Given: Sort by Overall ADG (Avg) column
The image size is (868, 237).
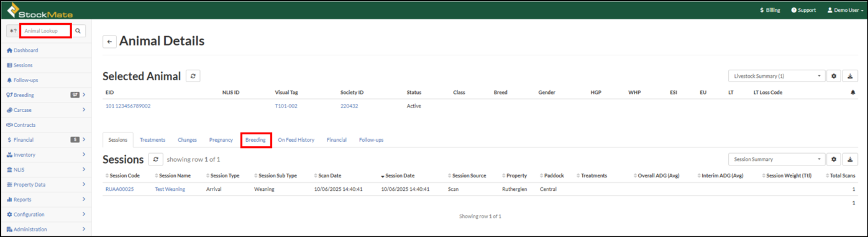Looking at the screenshot, I should click(656, 176).
